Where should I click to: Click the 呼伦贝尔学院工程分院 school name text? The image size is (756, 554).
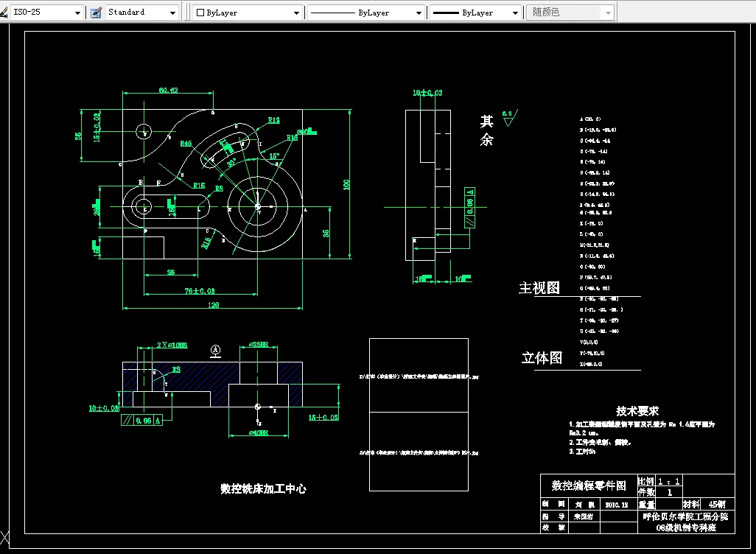[685, 516]
